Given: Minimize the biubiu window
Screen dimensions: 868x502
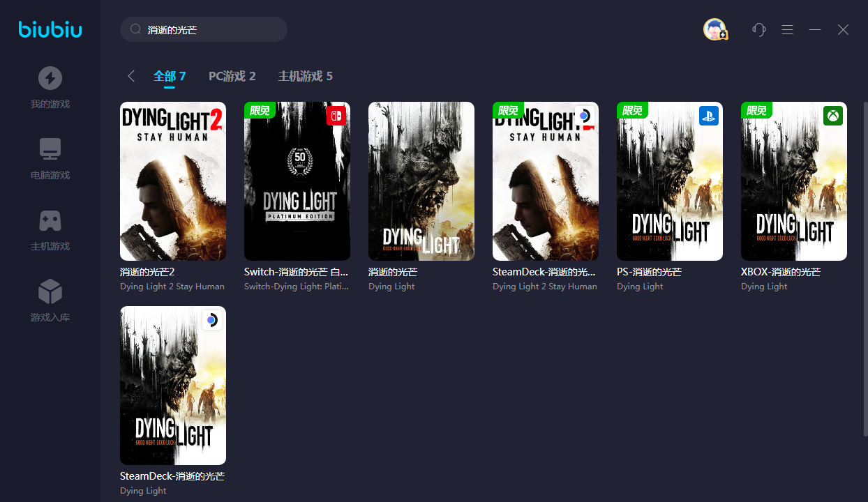Looking at the screenshot, I should [x=815, y=29].
